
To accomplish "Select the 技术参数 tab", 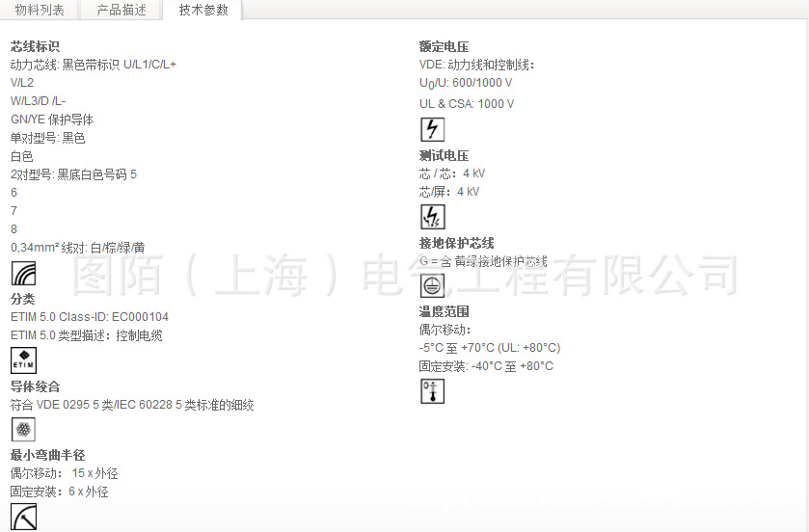I will pyautogui.click(x=203, y=10).
